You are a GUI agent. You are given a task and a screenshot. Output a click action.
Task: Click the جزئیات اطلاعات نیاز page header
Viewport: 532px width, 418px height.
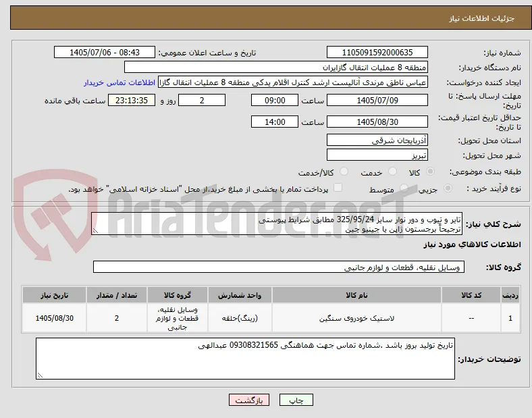(481, 18)
